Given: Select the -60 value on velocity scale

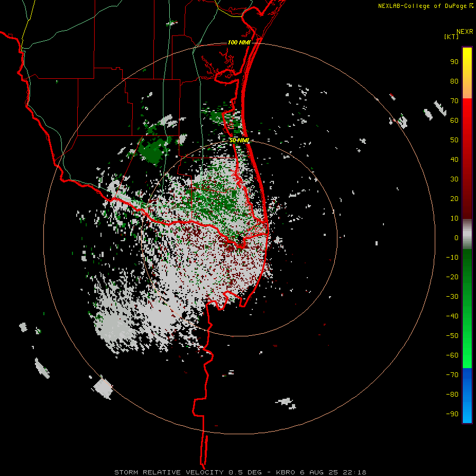Looking at the screenshot, I should pyautogui.click(x=452, y=355).
